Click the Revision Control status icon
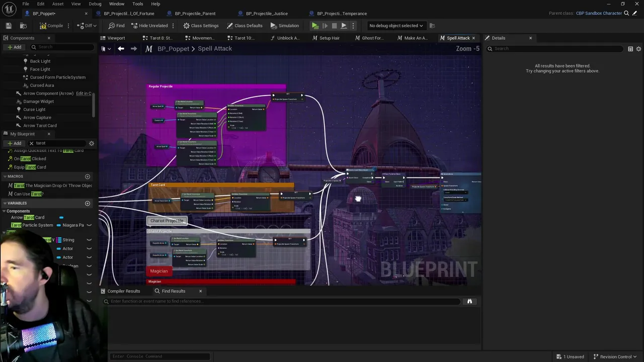Viewport: 644px width, 362px height. click(596, 356)
